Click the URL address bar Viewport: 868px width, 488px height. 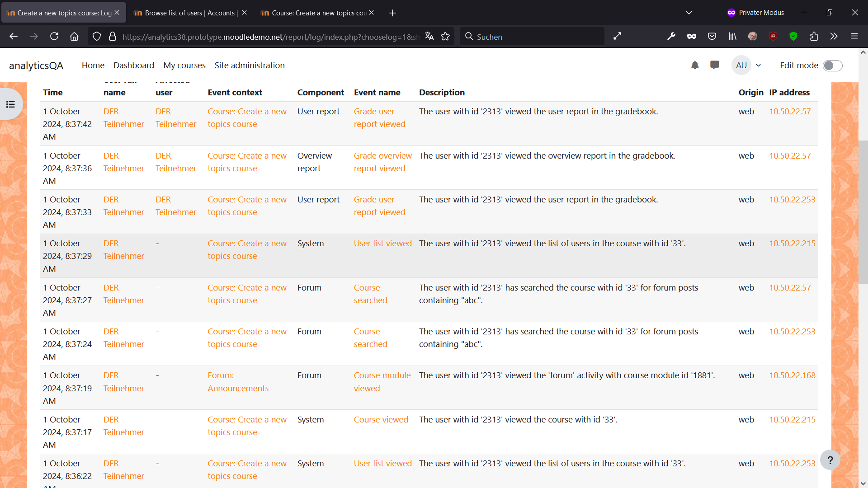(x=270, y=37)
